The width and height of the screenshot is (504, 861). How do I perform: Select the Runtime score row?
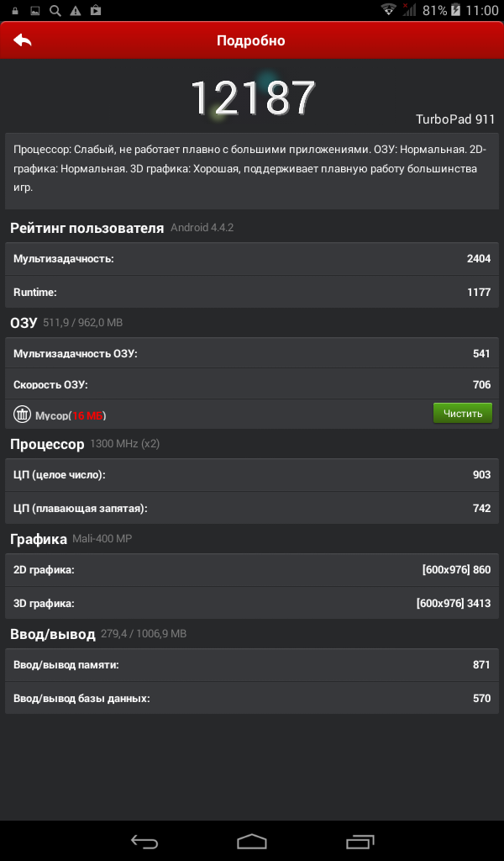point(252,292)
